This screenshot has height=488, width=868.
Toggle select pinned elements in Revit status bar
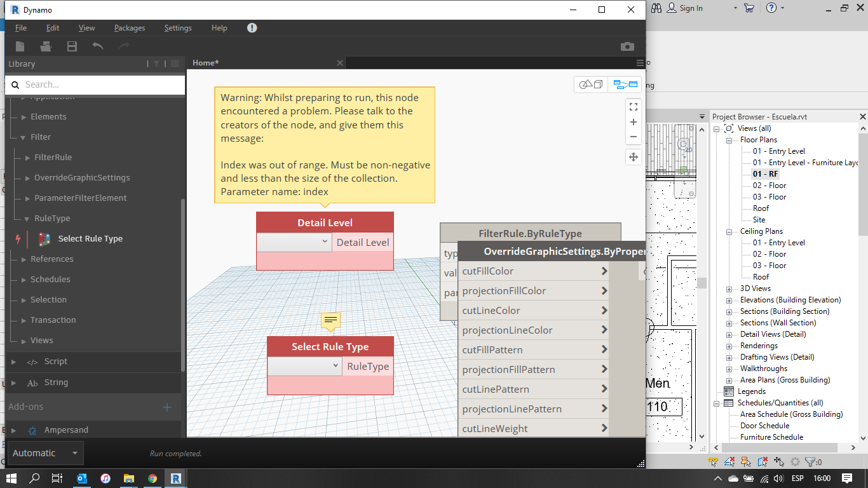[744, 461]
